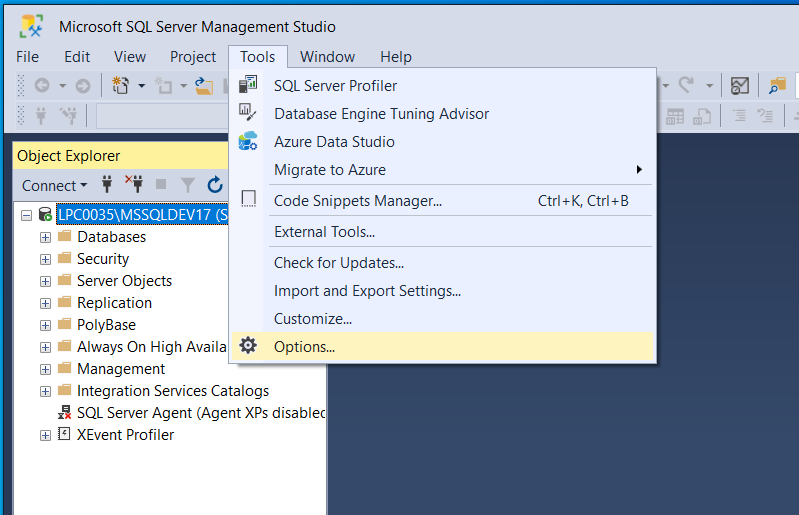Open the Window menu in menu bar
Screen dimensions: 799x515
(327, 57)
